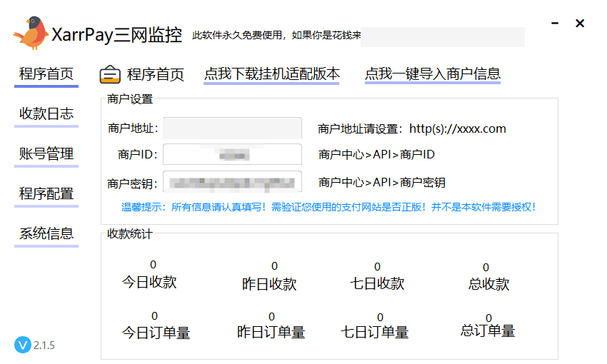Click the 商户设置 group title
This screenshot has height=364, width=607.
(x=130, y=99)
